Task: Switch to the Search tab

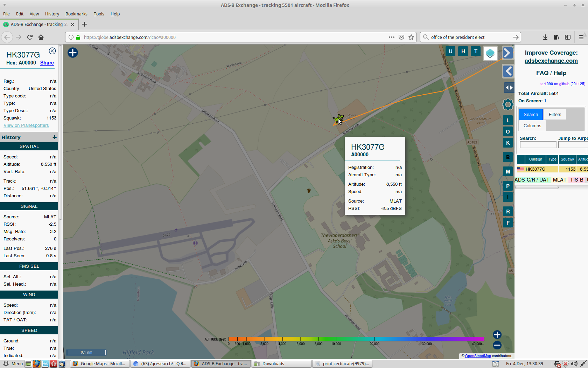Action: [x=531, y=115]
